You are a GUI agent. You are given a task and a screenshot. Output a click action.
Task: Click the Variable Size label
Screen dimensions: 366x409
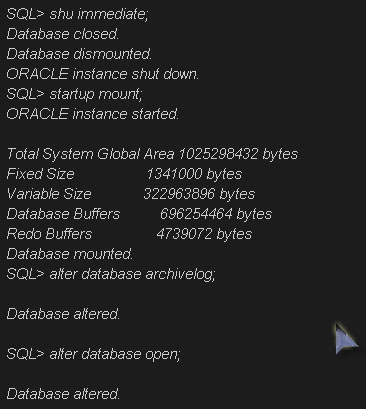(x=49, y=194)
